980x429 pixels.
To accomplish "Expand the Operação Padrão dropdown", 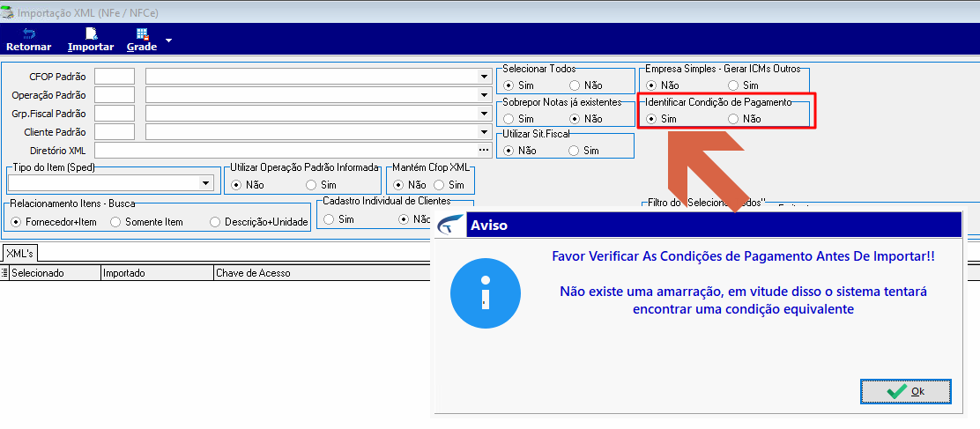I will coord(484,95).
